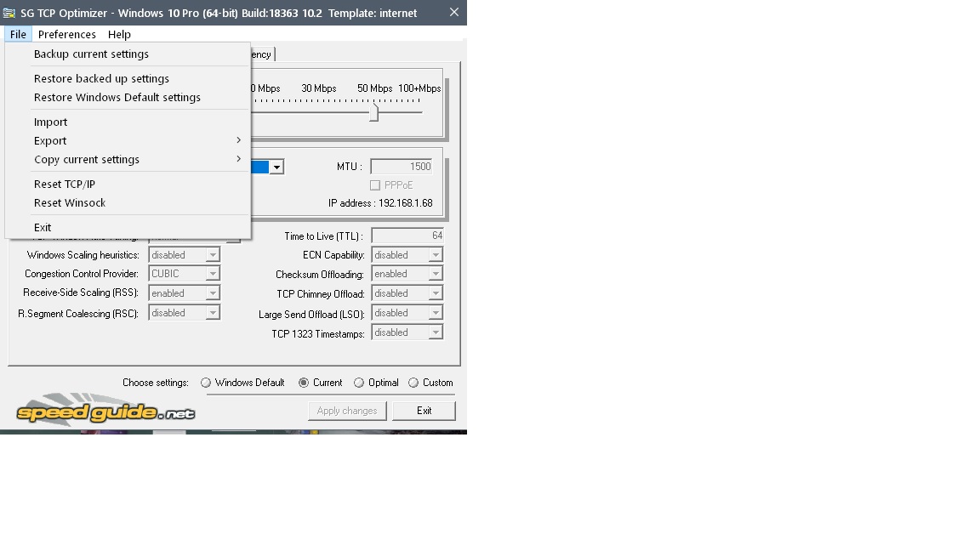This screenshot has height=551, width=980.
Task: Open the Checksum Offloading dropdown
Action: (436, 274)
